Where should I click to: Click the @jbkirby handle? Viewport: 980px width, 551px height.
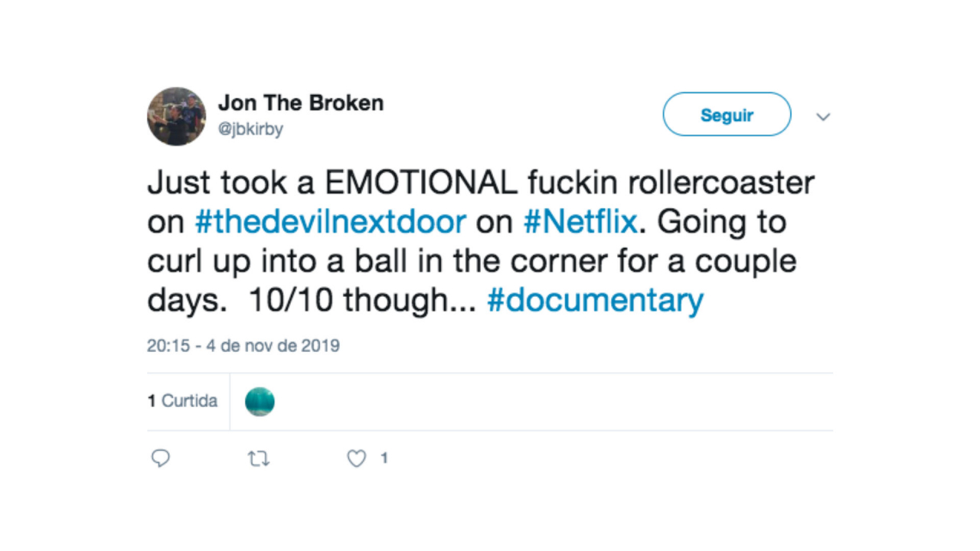pos(250,129)
